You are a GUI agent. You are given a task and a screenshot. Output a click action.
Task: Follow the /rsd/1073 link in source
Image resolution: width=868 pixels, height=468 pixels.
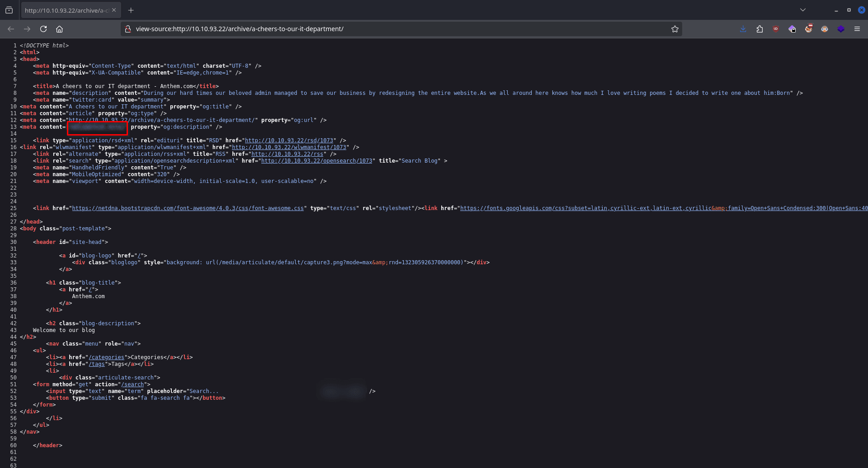pos(289,140)
